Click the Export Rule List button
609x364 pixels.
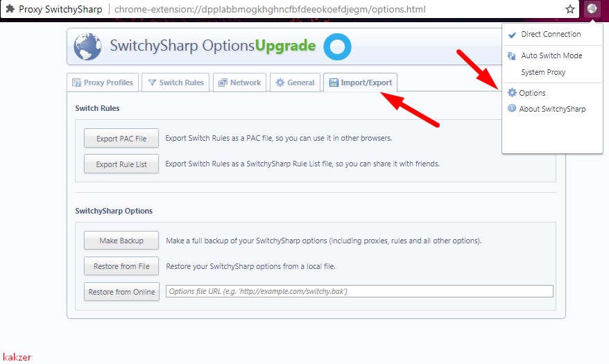121,164
